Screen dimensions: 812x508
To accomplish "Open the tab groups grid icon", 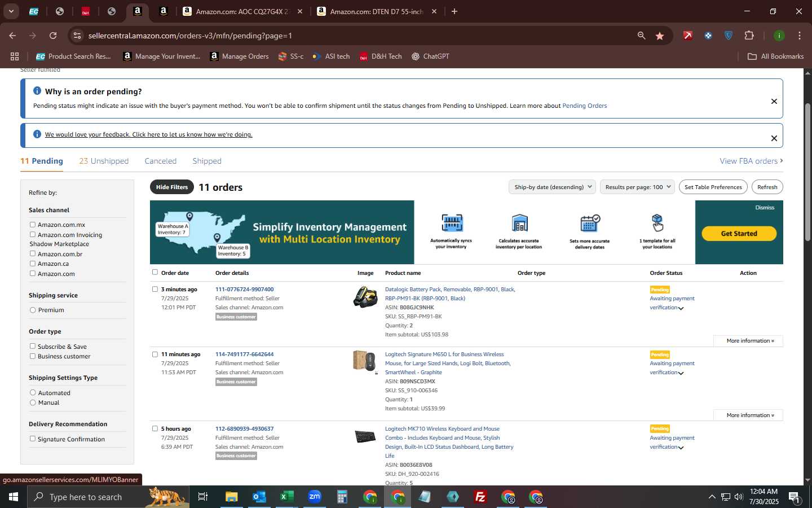I will (15, 56).
